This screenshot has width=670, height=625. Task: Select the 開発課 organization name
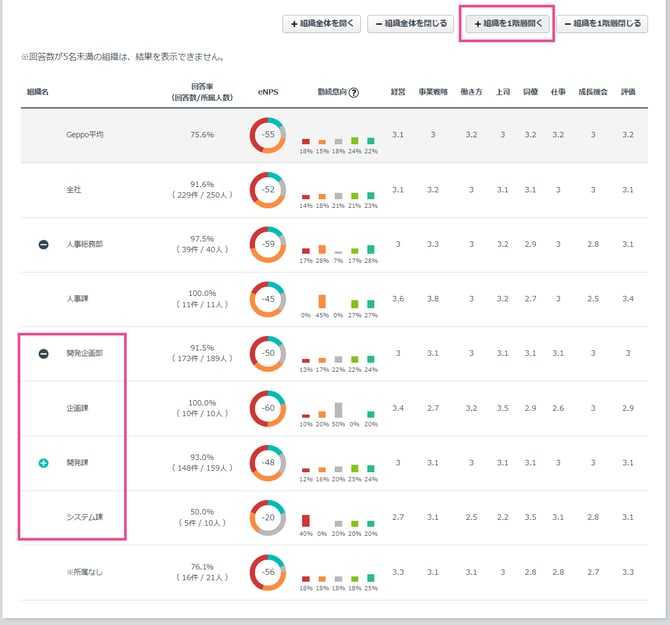77,463
